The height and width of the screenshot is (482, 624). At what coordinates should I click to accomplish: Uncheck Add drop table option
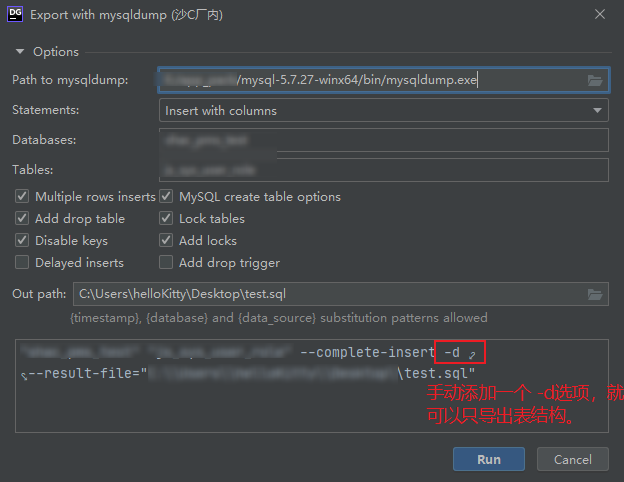[22, 218]
